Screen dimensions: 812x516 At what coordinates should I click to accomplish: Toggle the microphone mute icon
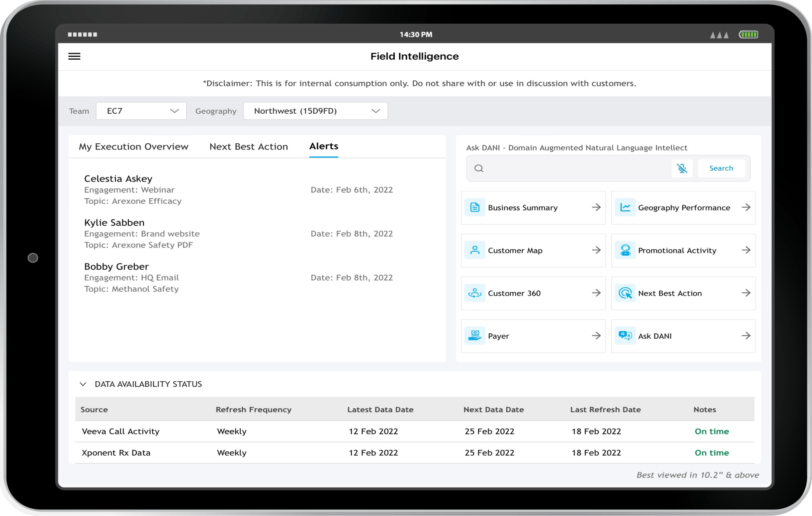[x=682, y=168]
